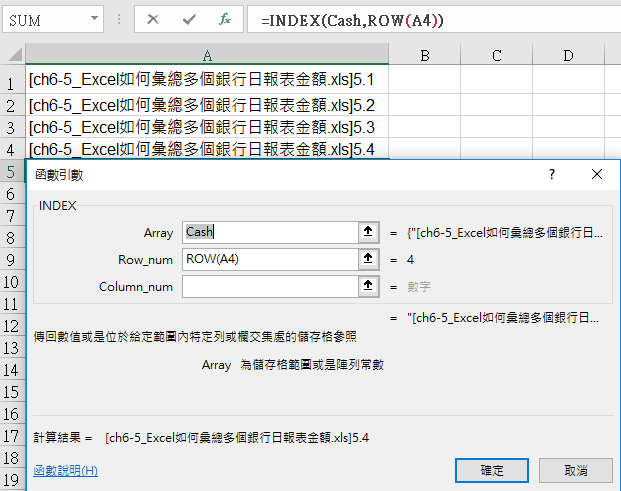Select row 1 header
The width and height of the screenshot is (621, 491).
(12, 80)
